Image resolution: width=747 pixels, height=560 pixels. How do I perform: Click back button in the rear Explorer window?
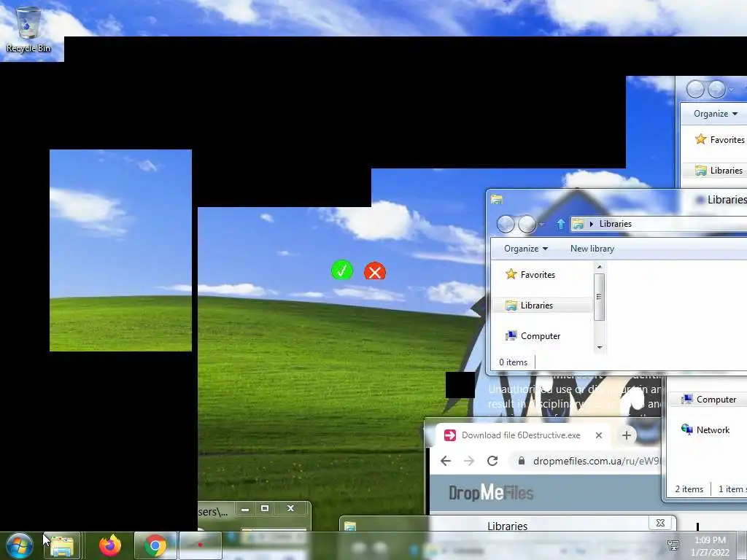pos(695,89)
